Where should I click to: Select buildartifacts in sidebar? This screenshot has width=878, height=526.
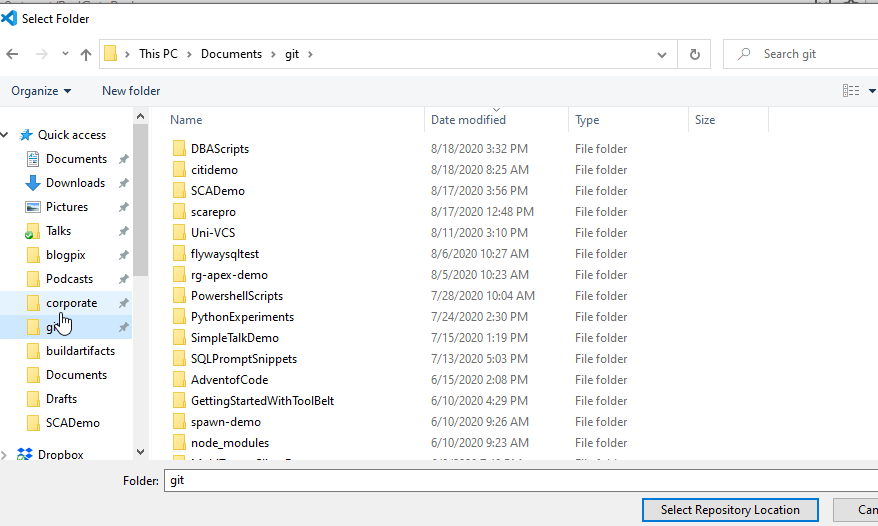[x=80, y=351]
